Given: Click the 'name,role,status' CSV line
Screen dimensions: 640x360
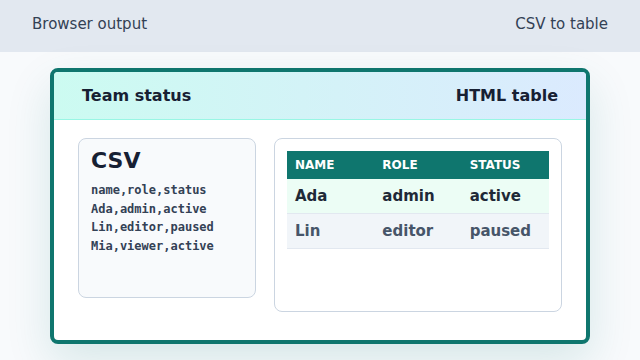Looking at the screenshot, I should click(149, 190).
